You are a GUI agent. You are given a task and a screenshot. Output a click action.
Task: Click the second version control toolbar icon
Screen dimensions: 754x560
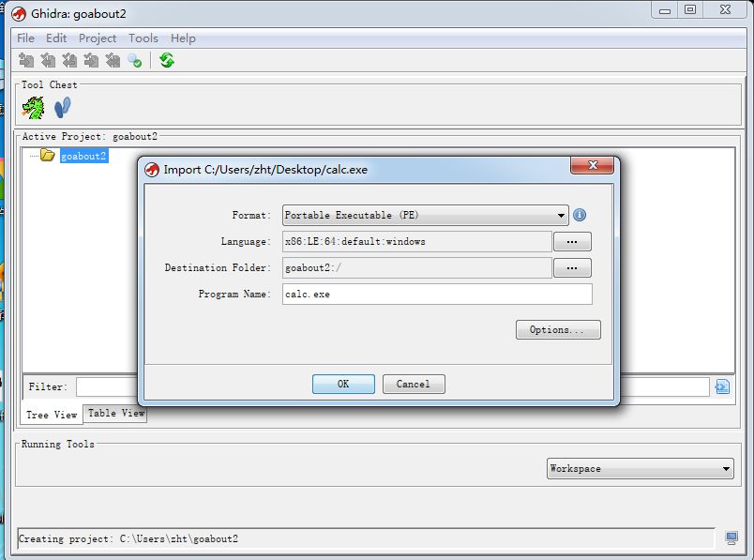pyautogui.click(x=48, y=61)
